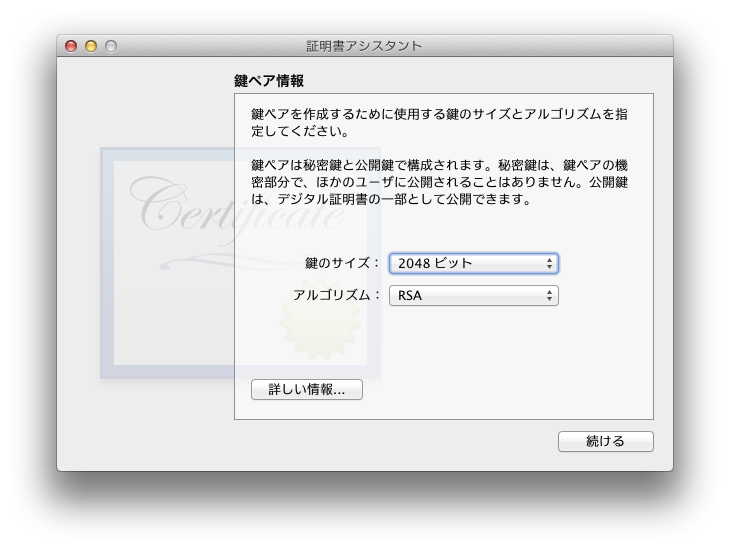
Task: Click the 鍵のサイズ label
Action: point(342,263)
